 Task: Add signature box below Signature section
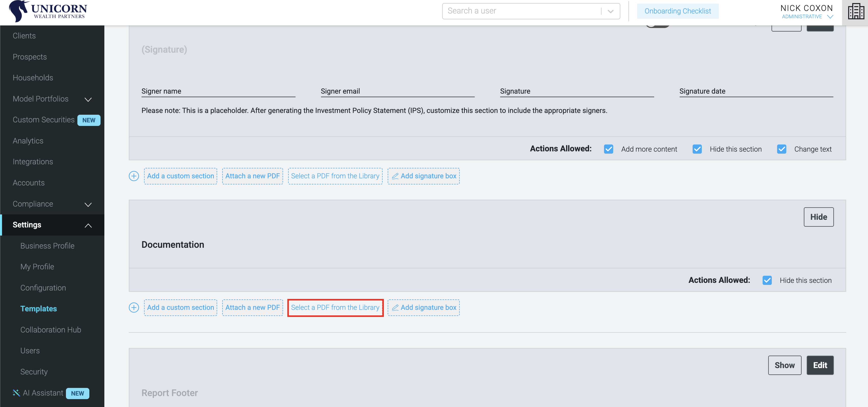coord(424,176)
